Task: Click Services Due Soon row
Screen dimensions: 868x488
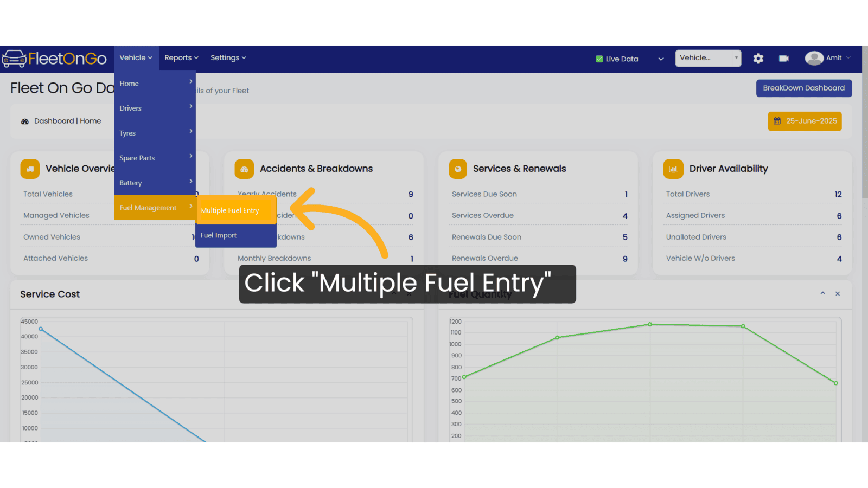Action: point(539,194)
